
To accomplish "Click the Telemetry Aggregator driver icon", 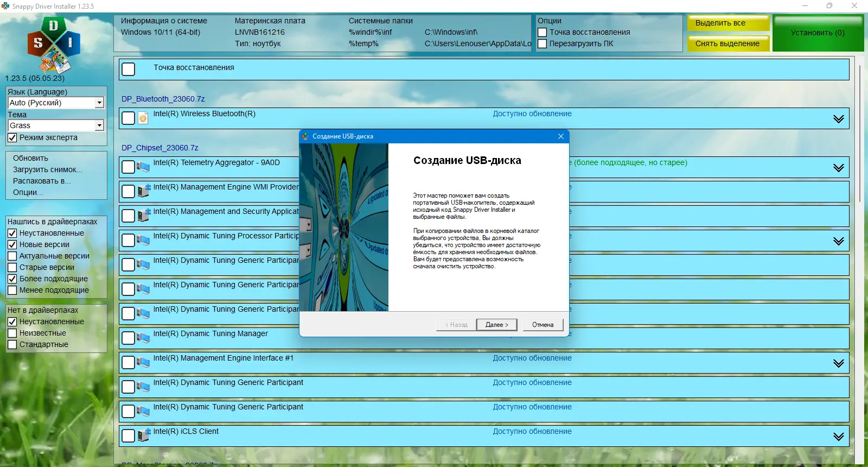I will (143, 167).
